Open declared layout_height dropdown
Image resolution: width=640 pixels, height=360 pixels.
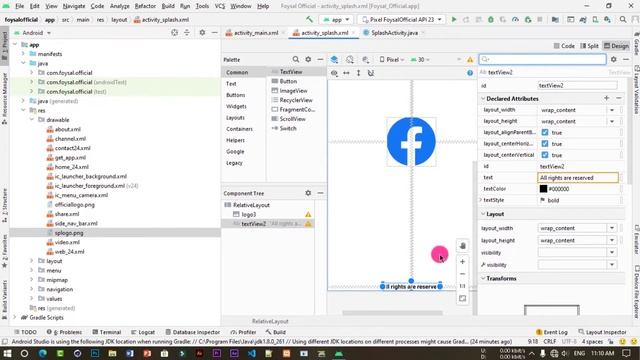pyautogui.click(x=612, y=121)
